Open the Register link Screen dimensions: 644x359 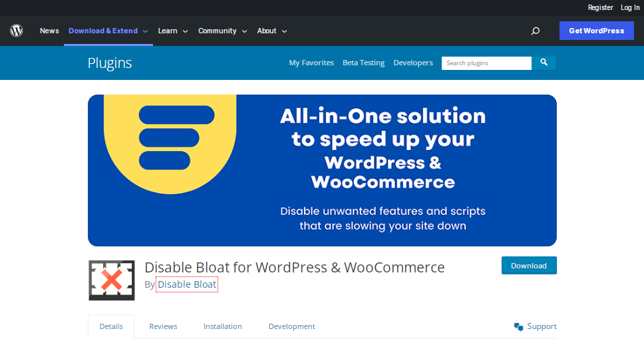[x=600, y=7]
